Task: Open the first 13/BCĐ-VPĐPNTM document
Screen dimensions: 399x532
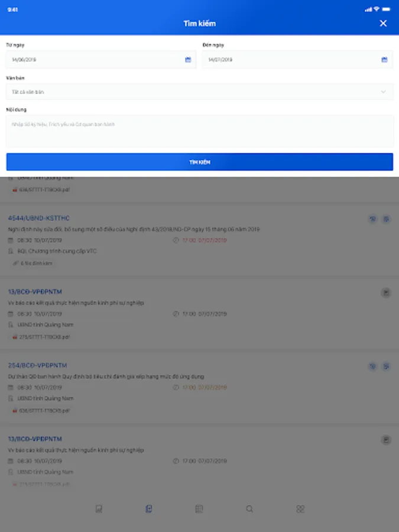Action: pyautogui.click(x=35, y=292)
